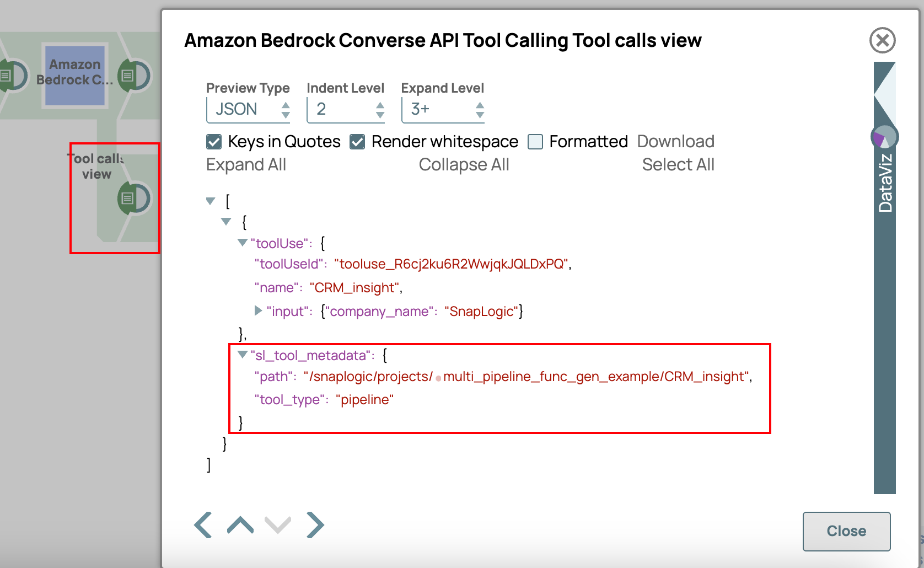This screenshot has height=568, width=924.
Task: Open the Preview Type JSON dropdown
Action: coord(249,109)
